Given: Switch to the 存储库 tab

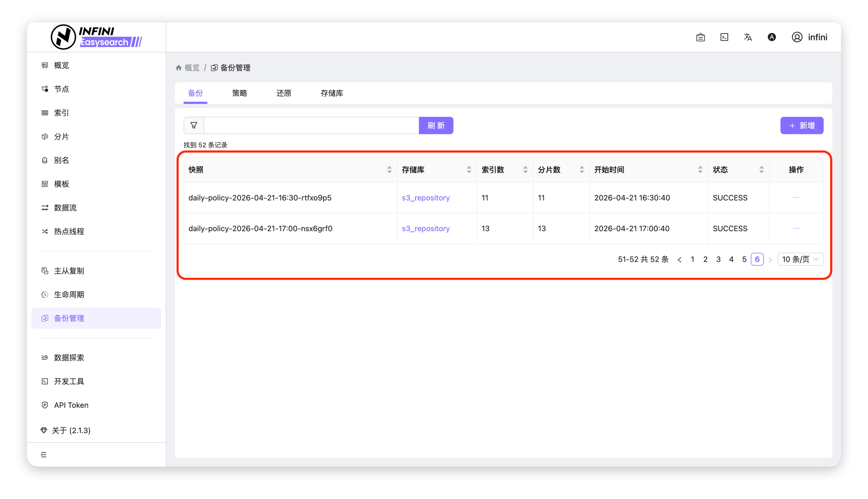Looking at the screenshot, I should [x=332, y=93].
